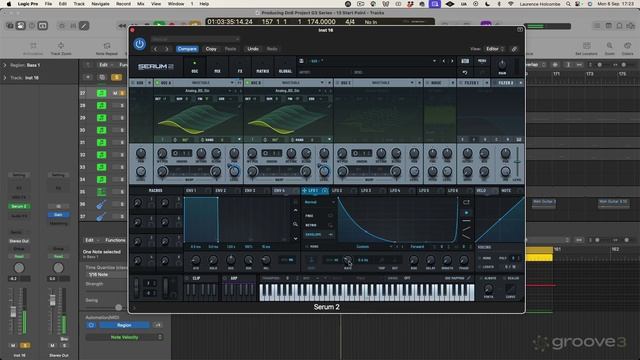Open Logic Pro Track menu
Viewport: 640px width, 360px height.
click(79, 4)
